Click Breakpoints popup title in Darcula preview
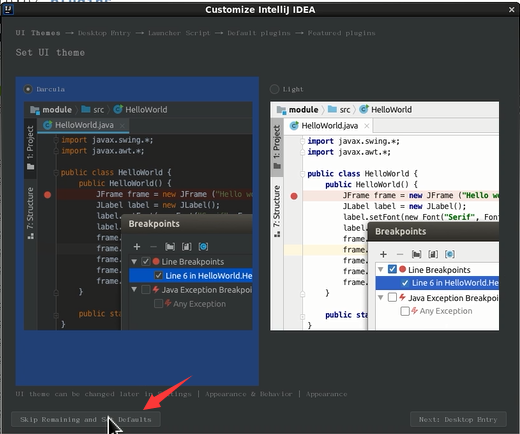Image resolution: width=520 pixels, height=434 pixels. point(154,224)
